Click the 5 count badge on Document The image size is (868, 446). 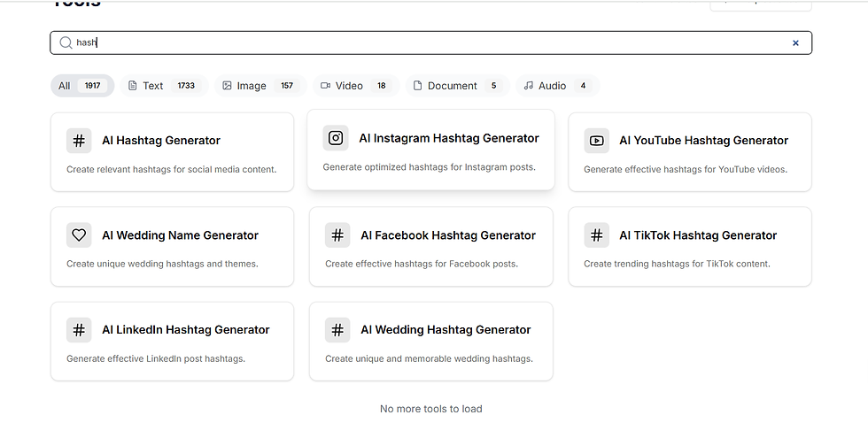coord(494,86)
